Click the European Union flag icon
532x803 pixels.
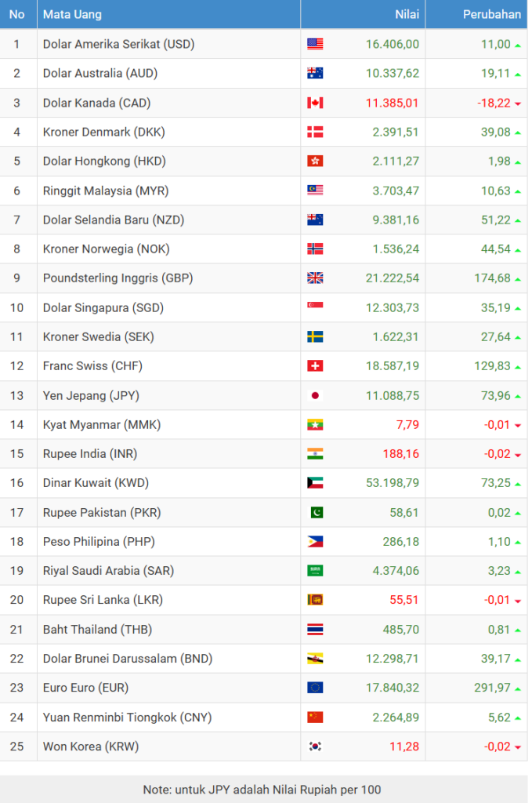click(315, 688)
